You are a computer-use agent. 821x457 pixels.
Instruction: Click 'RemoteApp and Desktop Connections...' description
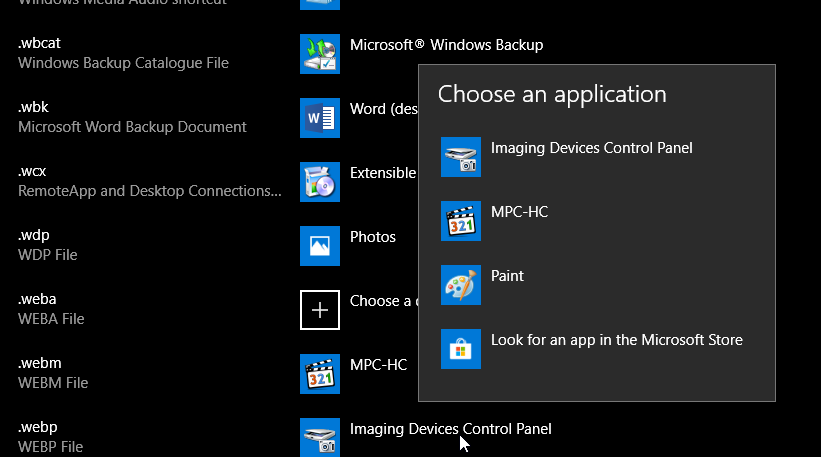coord(150,191)
